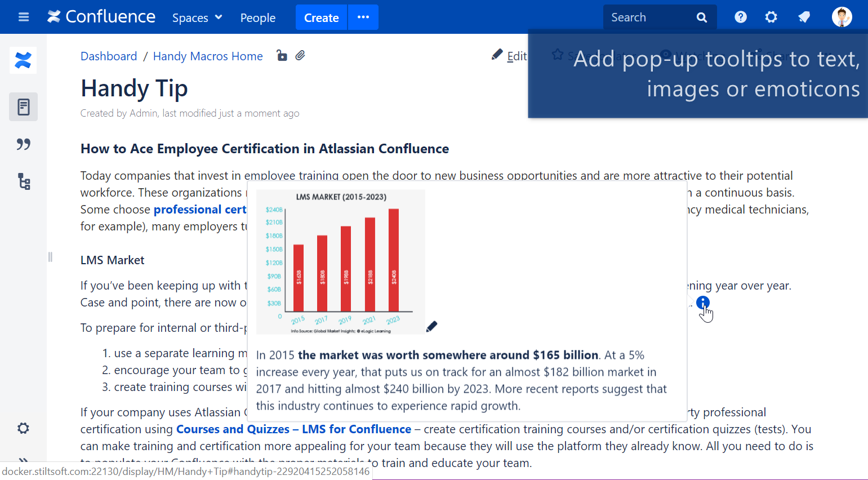Open the hamburger sidebar menu

pyautogui.click(x=24, y=17)
